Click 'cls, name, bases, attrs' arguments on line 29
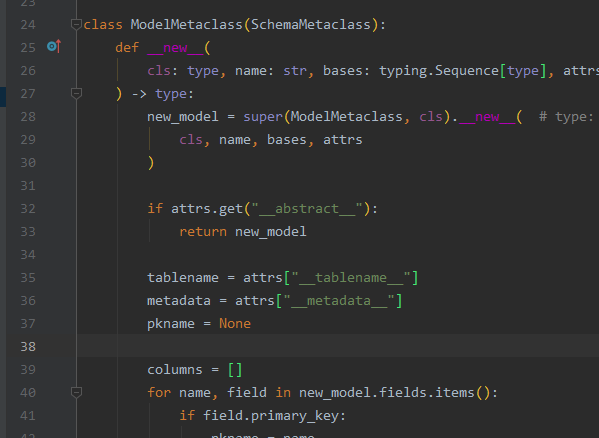The height and width of the screenshot is (438, 599). 271,140
